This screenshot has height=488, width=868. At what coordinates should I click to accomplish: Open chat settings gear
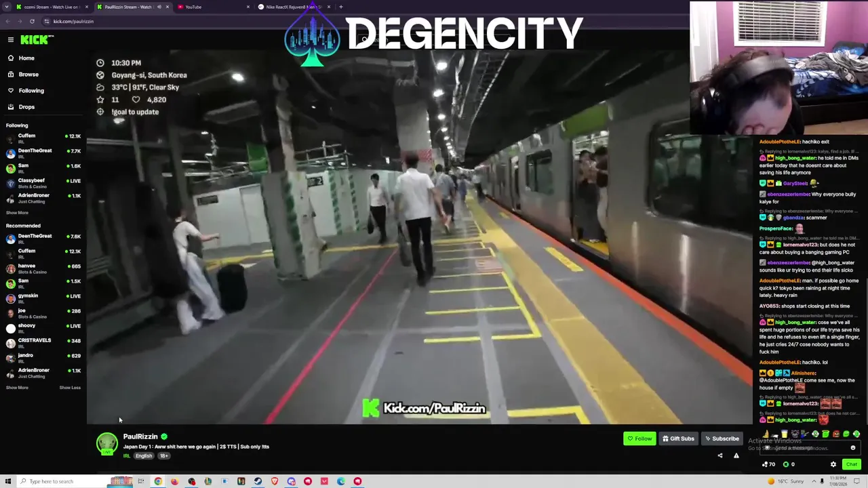click(x=833, y=464)
